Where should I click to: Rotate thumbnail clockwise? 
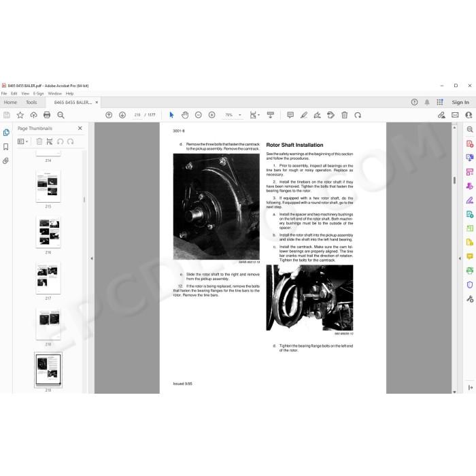point(71,141)
